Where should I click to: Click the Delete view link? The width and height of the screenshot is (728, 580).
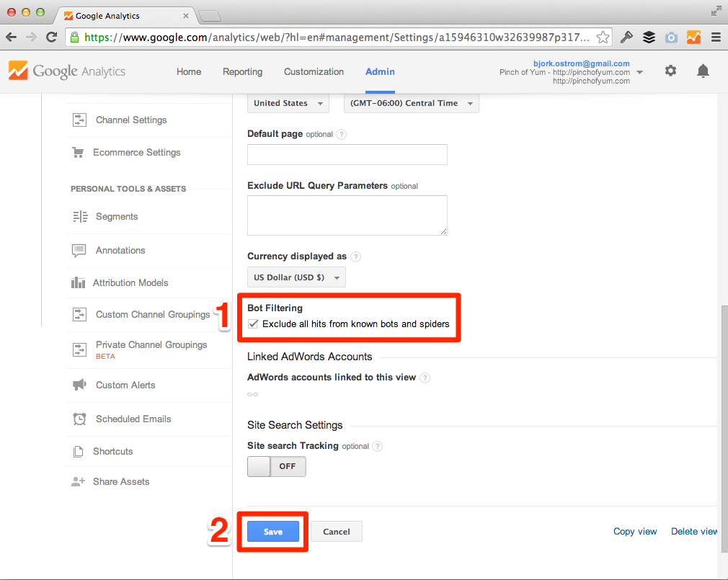[694, 532]
